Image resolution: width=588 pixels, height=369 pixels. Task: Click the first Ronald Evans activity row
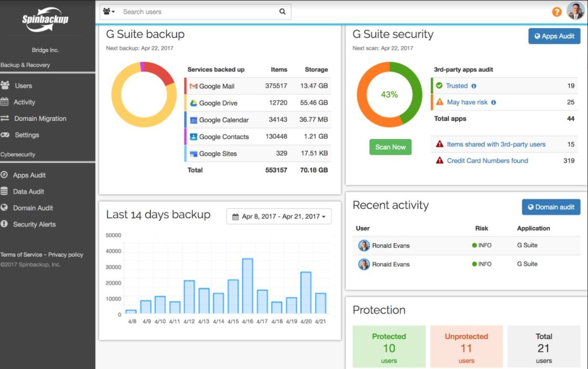[466, 245]
